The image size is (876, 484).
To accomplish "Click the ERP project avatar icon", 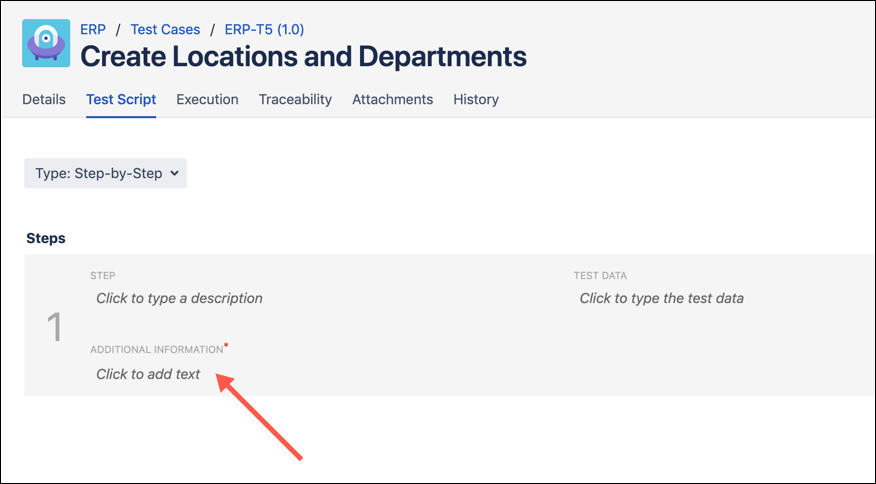I will [46, 43].
